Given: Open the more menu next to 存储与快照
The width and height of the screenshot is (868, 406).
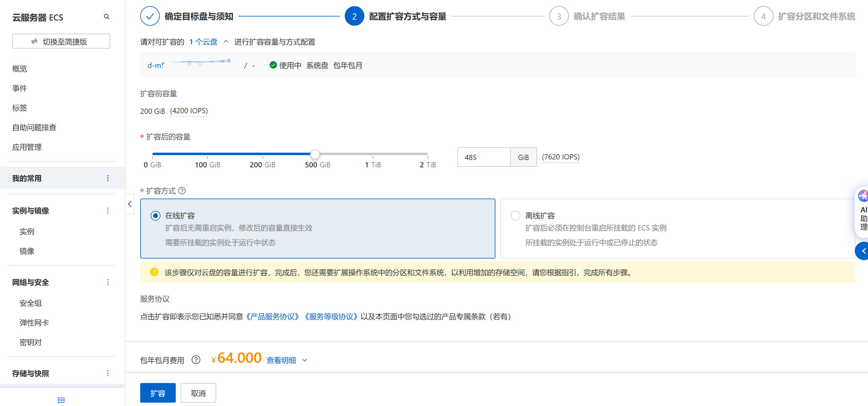Looking at the screenshot, I should tap(108, 373).
